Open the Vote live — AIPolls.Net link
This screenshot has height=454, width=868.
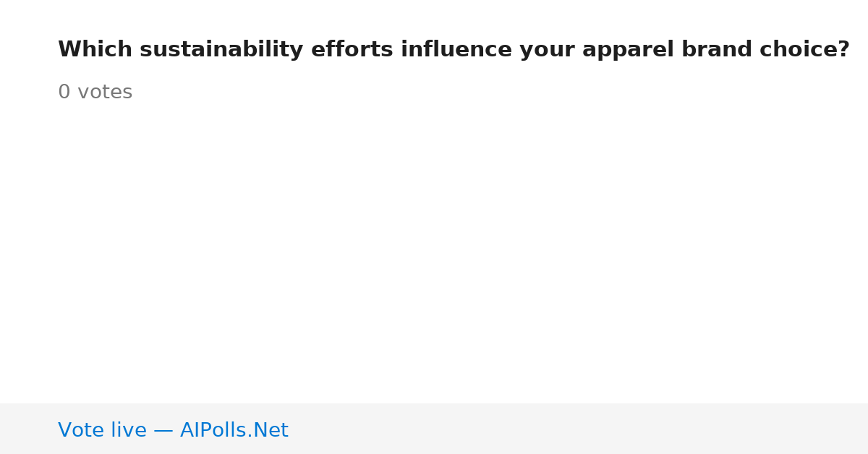173,430
